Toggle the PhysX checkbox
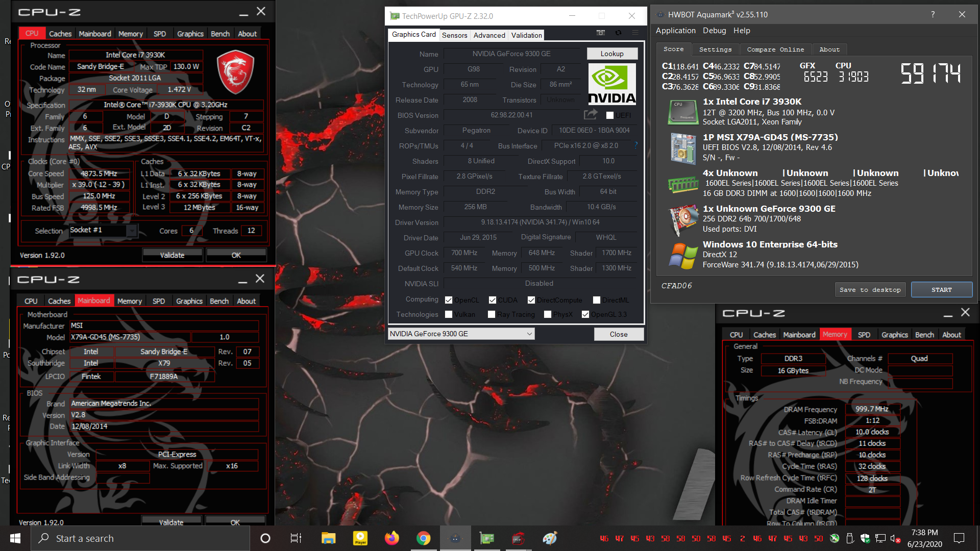The image size is (980, 551). pos(548,314)
